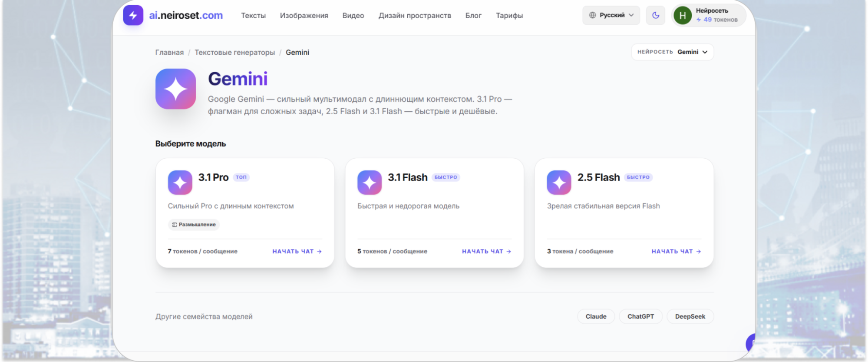868x362 pixels.
Task: Start chat with 2.5 Flash
Action: click(676, 252)
